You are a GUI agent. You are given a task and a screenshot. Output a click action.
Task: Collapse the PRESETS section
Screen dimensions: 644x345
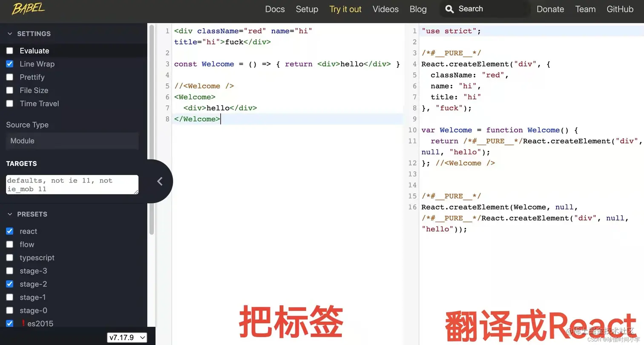(x=10, y=214)
